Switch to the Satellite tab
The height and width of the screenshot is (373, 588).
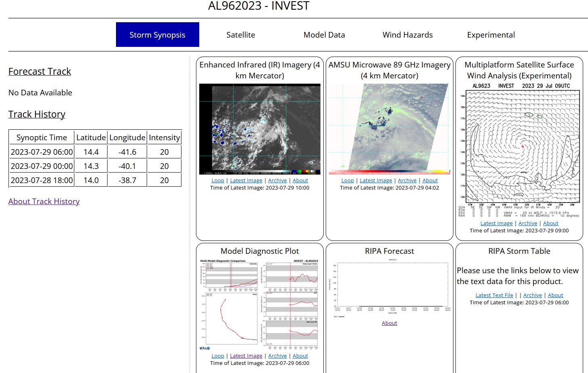[240, 35]
